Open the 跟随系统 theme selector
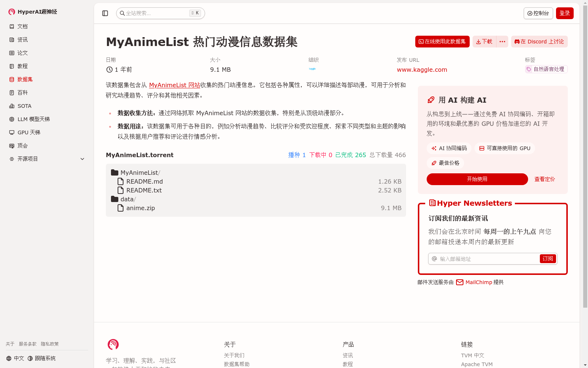Screen dimensions: 588x368 click(42, 358)
